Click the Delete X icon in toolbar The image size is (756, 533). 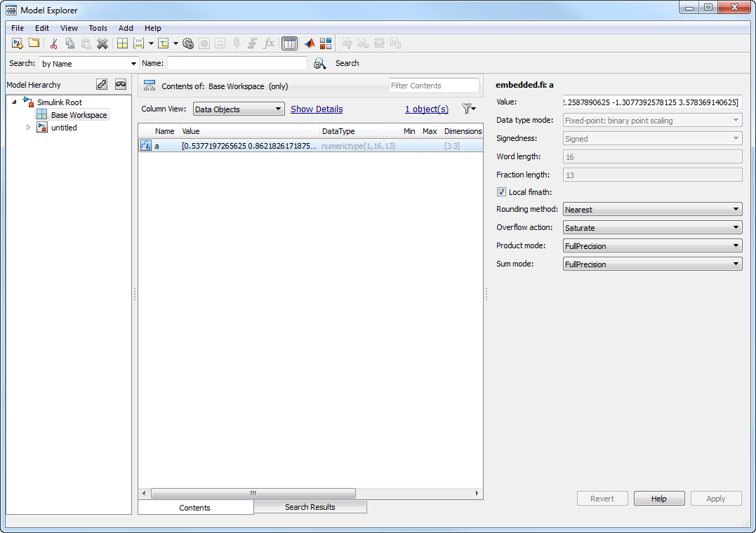pyautogui.click(x=102, y=43)
